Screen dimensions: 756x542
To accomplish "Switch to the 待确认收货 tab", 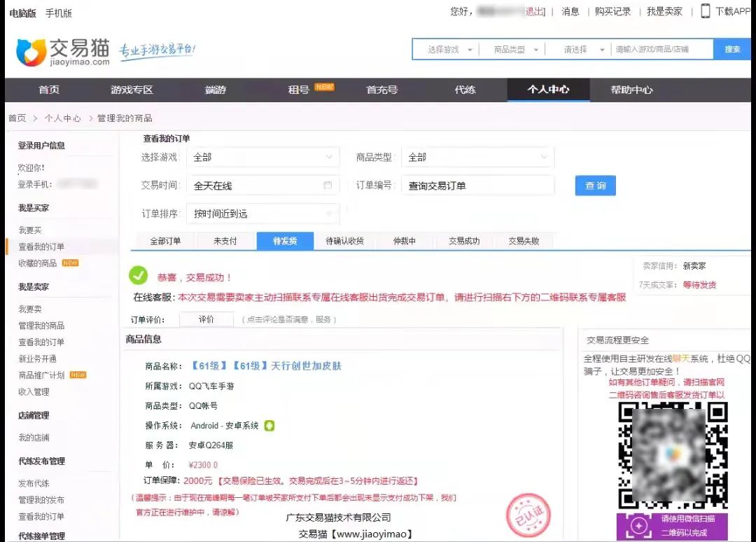I will pos(344,241).
